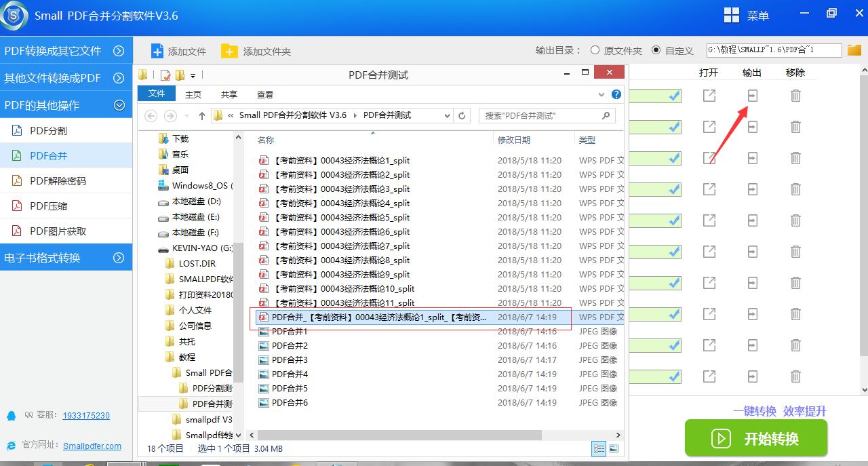Select the PDF图片获取 menu item

pos(66,231)
